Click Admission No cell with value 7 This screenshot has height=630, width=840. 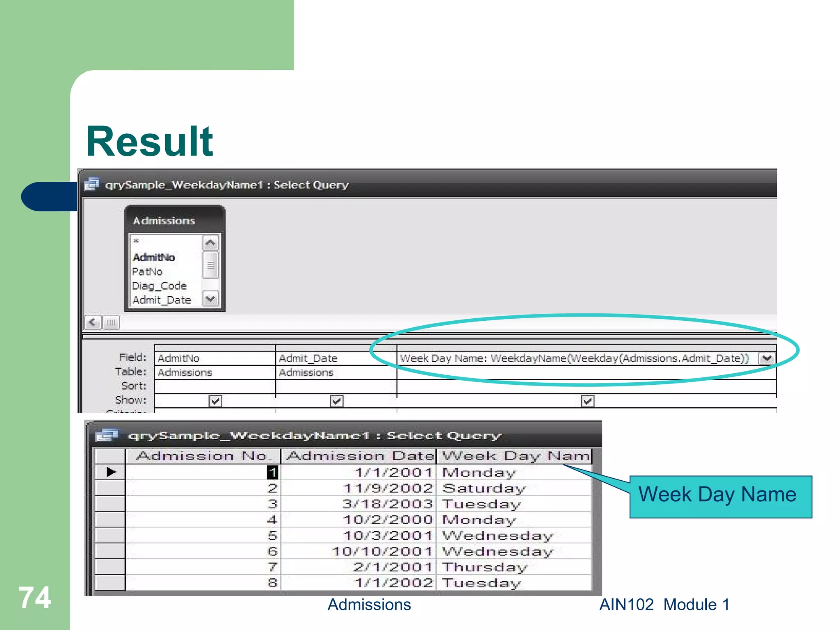[x=203, y=567]
